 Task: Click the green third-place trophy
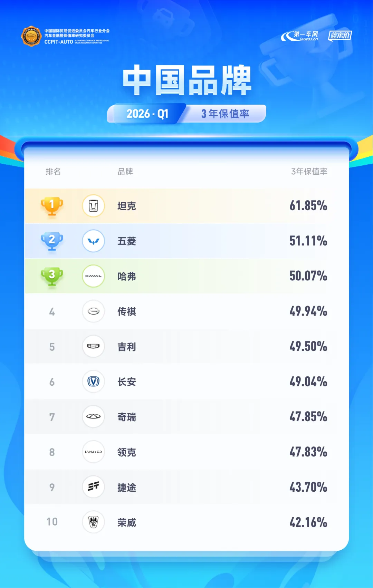pyautogui.click(x=52, y=276)
